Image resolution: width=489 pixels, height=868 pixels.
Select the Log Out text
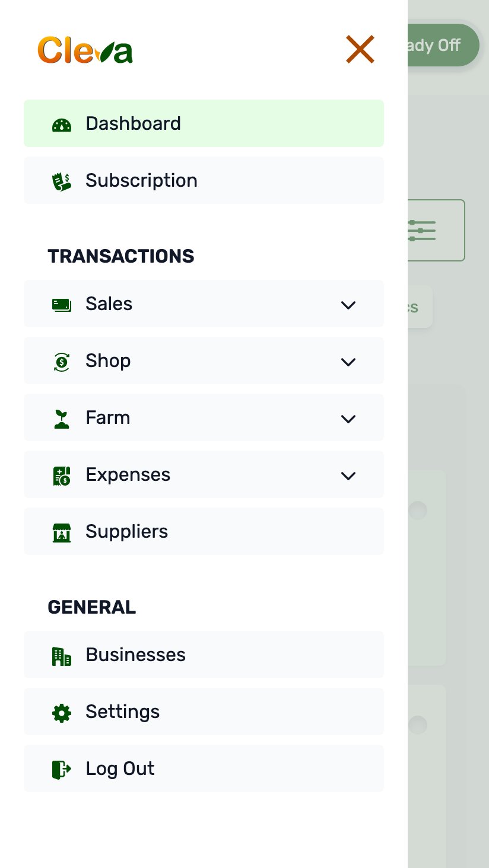120,768
